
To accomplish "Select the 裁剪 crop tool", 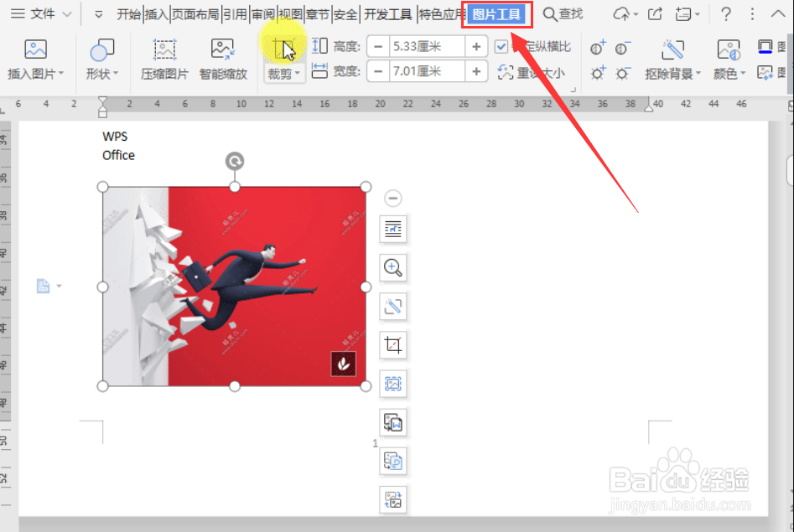I will pos(283,49).
